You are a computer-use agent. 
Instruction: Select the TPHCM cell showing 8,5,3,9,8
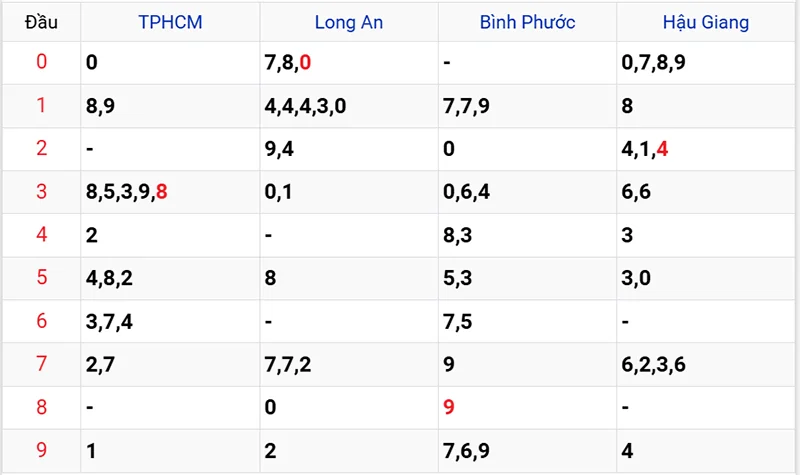(x=127, y=192)
